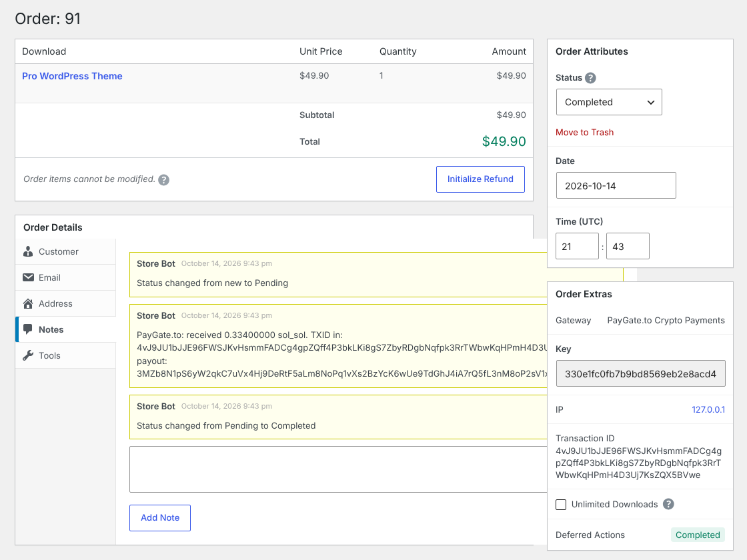Click the Email envelope icon
Screen dimensions: 747x560
[x=28, y=277]
